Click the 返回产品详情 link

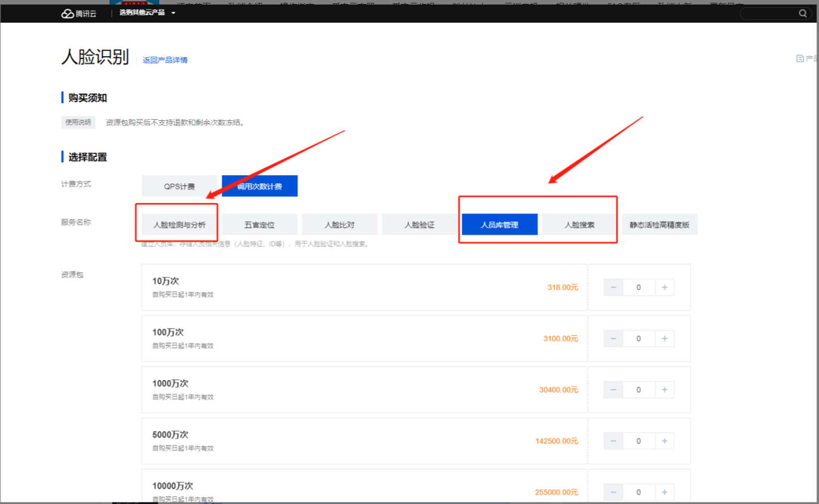165,60
